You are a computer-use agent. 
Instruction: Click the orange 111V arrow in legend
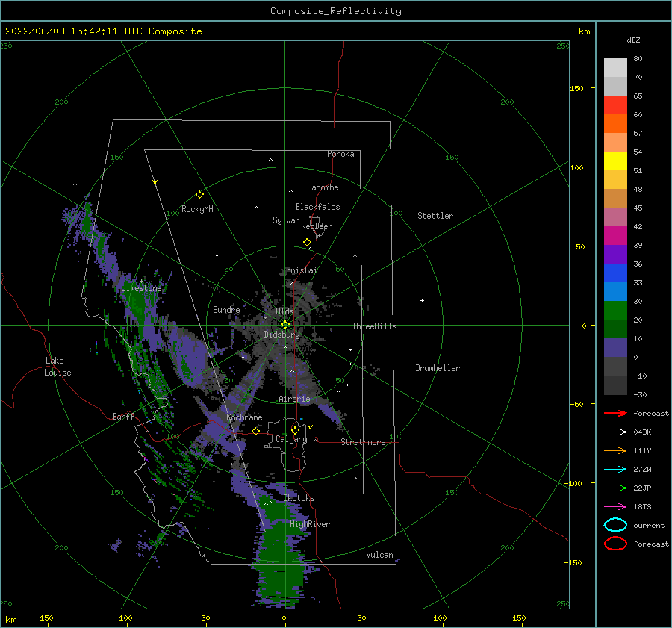tap(615, 450)
